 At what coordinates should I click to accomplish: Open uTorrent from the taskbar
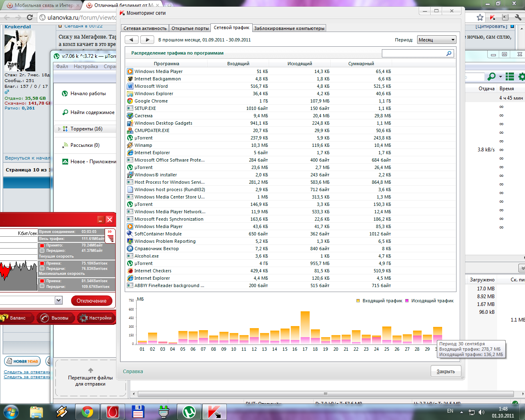click(189, 411)
